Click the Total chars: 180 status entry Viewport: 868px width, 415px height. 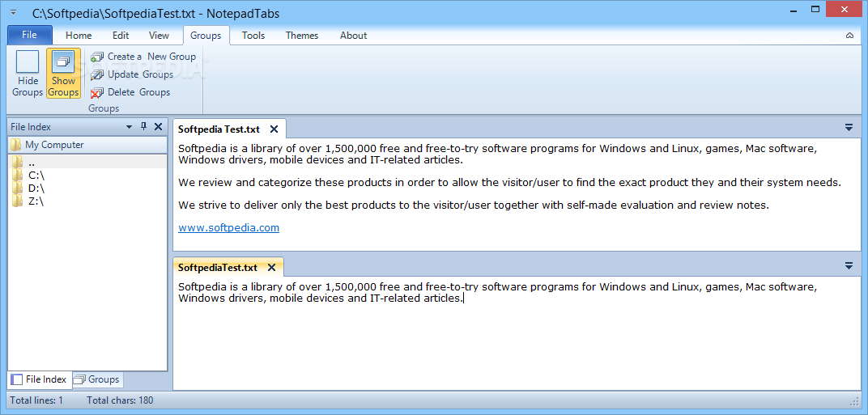coord(120,400)
